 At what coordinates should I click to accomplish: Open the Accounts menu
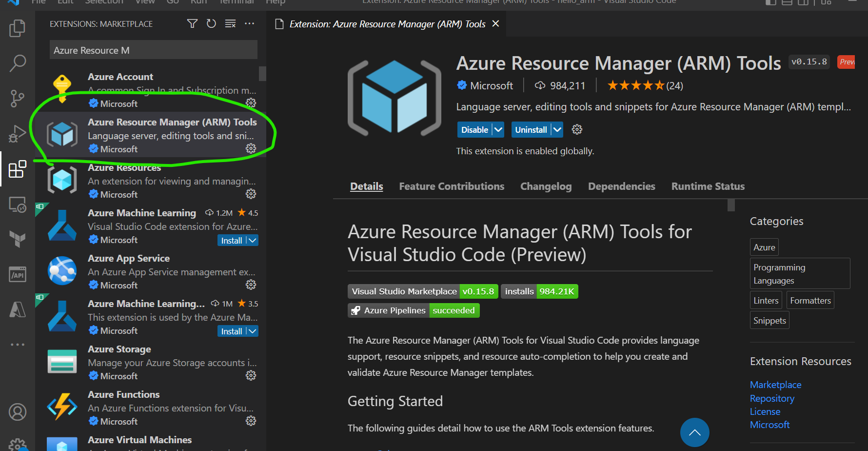pos(18,412)
